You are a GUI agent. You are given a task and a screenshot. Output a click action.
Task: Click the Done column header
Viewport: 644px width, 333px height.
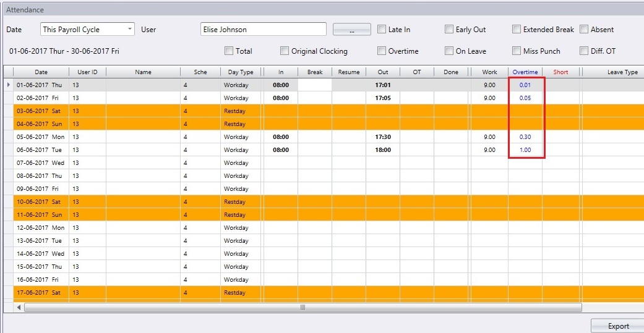pyautogui.click(x=451, y=72)
